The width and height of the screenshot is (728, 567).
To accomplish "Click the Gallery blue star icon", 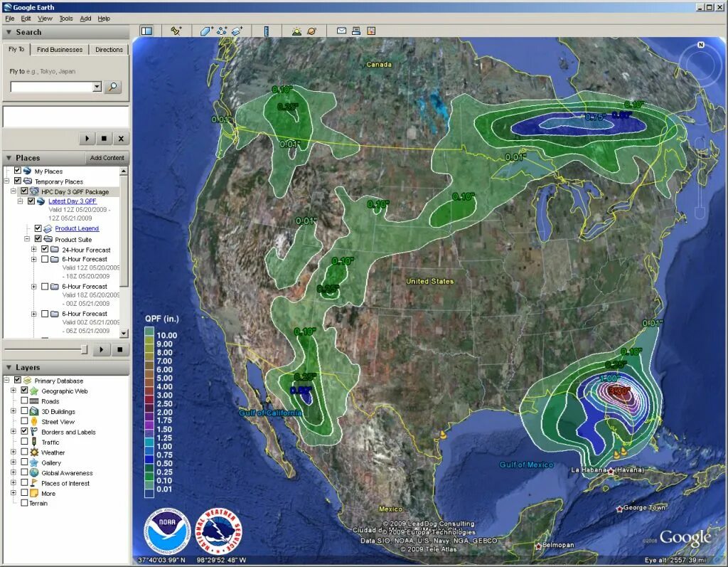I will 34,462.
